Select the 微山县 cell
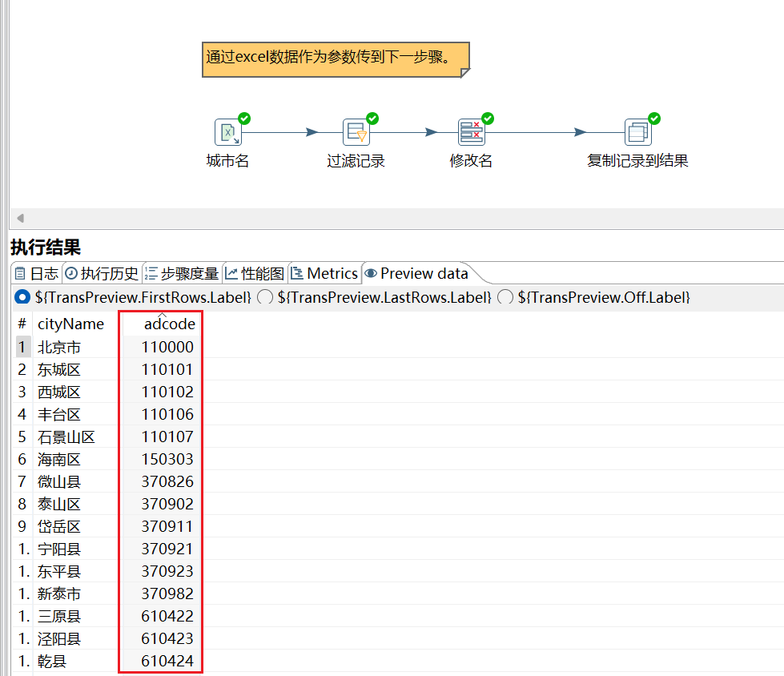The height and width of the screenshot is (676, 784). (x=59, y=482)
